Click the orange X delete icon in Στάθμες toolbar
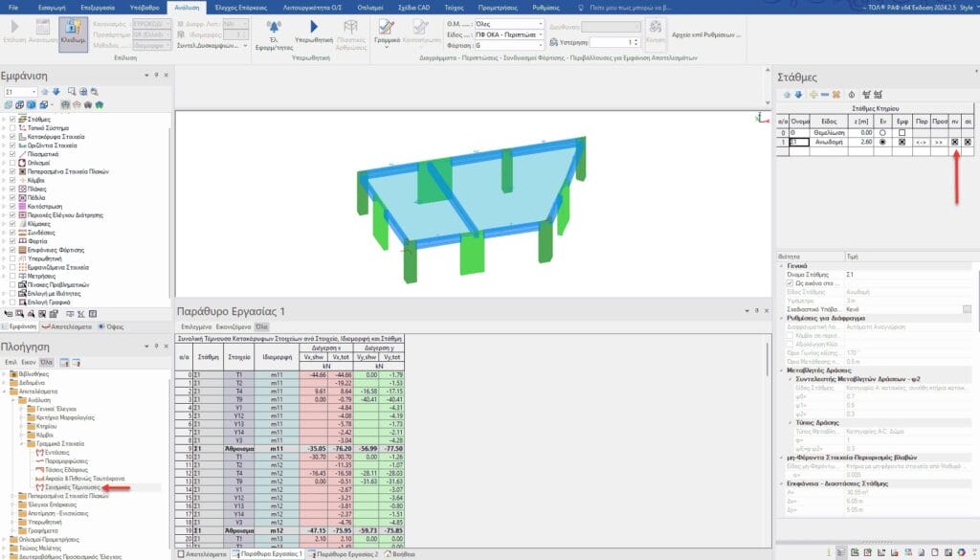Image resolution: width=980 pixels, height=560 pixels. [836, 95]
